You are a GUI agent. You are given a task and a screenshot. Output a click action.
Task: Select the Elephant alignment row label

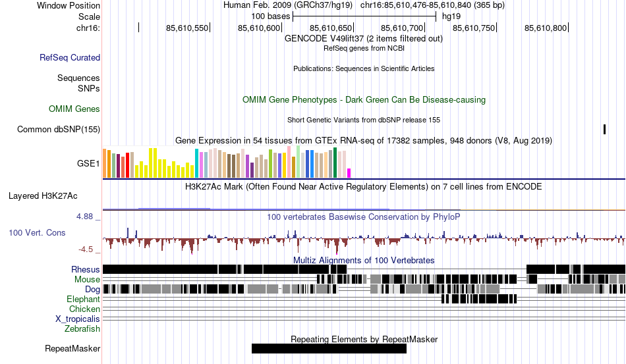(83, 299)
